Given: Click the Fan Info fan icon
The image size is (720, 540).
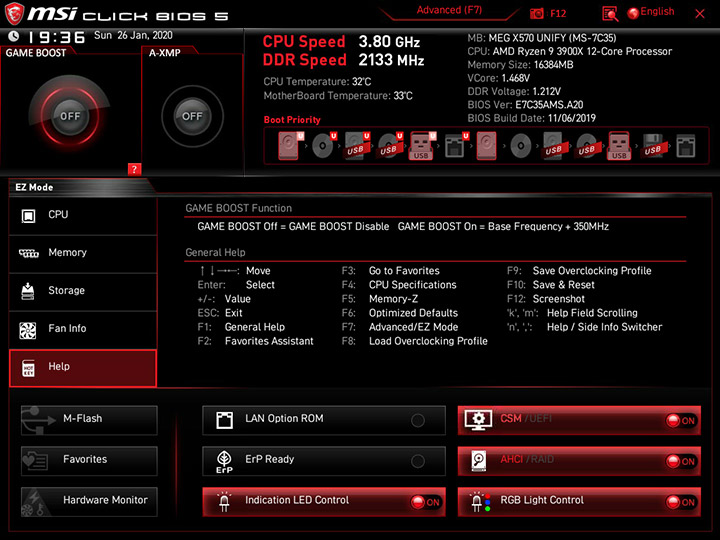Looking at the screenshot, I should (x=28, y=330).
